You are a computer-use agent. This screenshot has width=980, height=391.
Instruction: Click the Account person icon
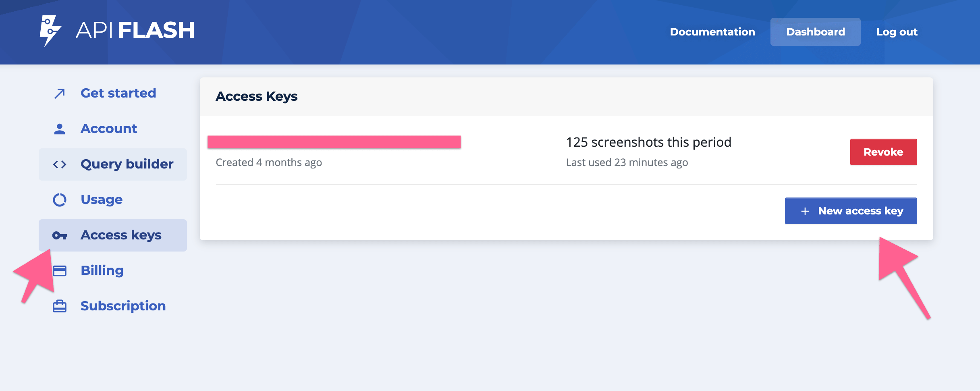(60, 129)
